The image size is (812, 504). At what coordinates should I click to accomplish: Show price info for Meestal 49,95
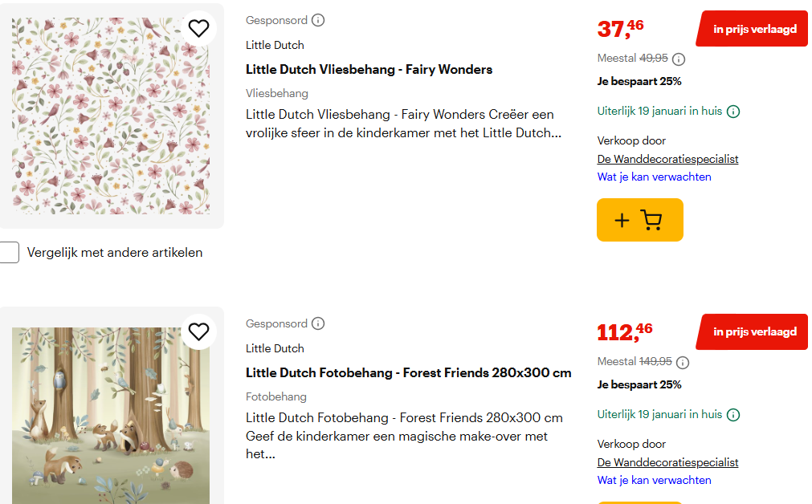click(x=679, y=59)
